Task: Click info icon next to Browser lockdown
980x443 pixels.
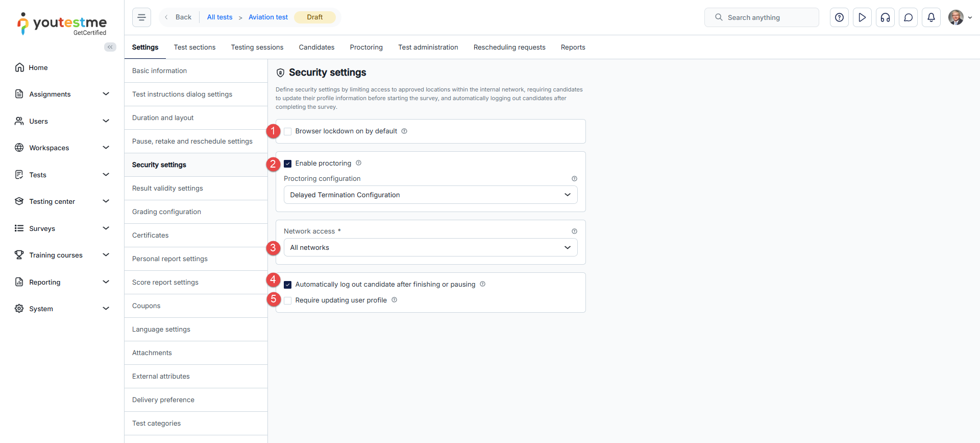Action: point(404,131)
